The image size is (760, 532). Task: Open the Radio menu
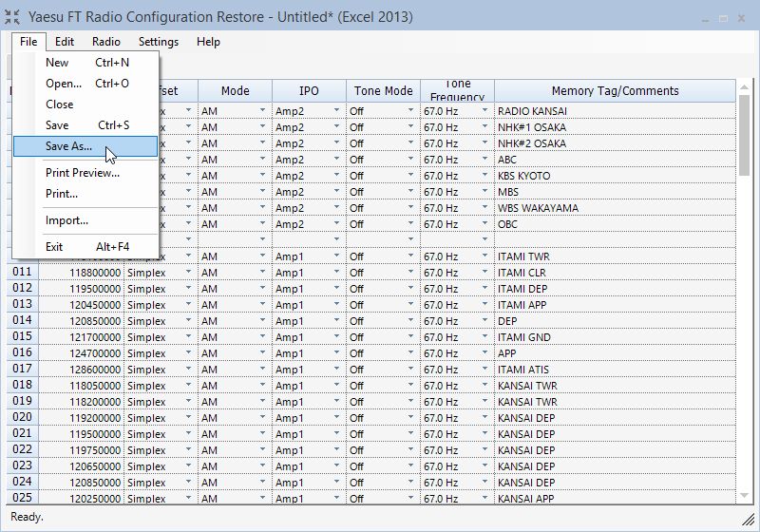[x=106, y=42]
